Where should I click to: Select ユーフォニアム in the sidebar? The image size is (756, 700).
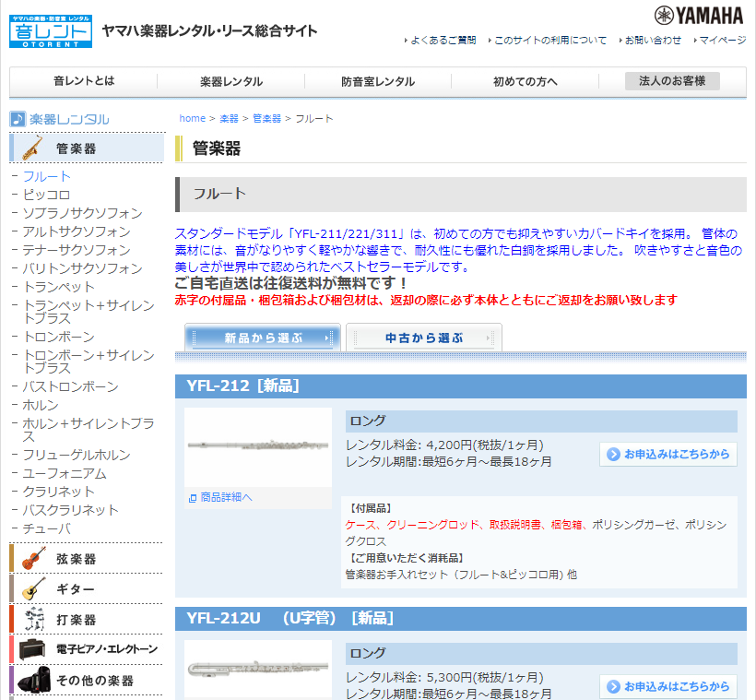pos(65,473)
